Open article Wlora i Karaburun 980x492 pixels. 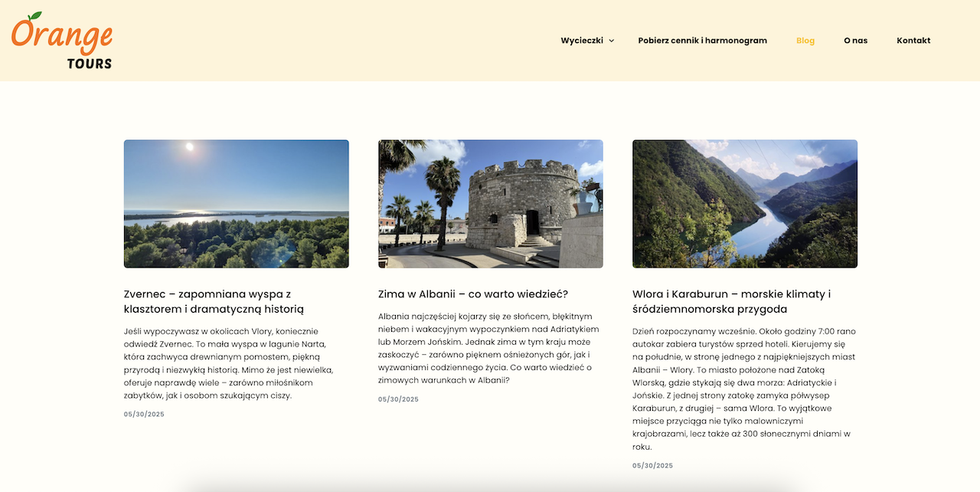click(732, 301)
